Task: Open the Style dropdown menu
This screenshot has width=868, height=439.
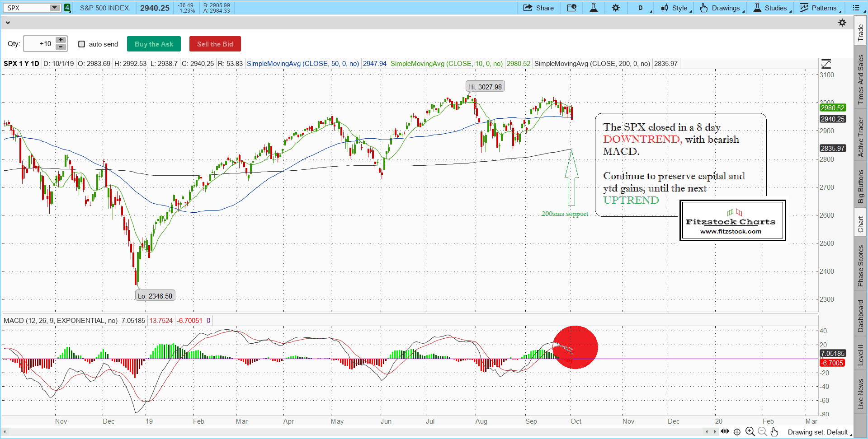Action: point(676,8)
